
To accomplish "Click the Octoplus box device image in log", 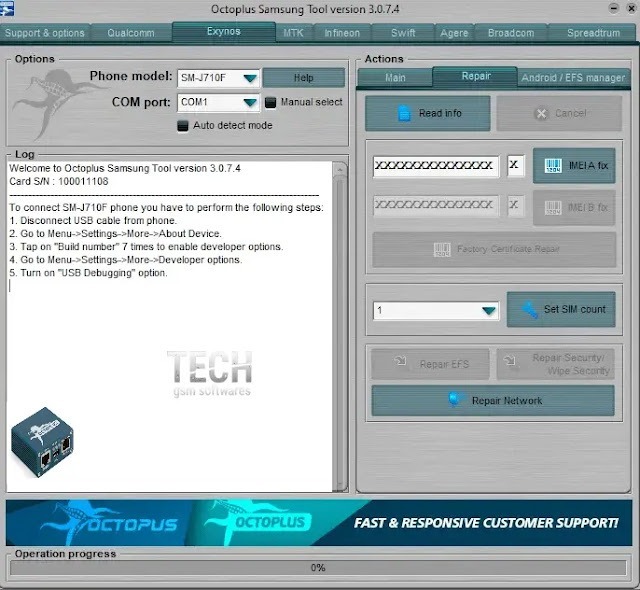I will [42, 442].
